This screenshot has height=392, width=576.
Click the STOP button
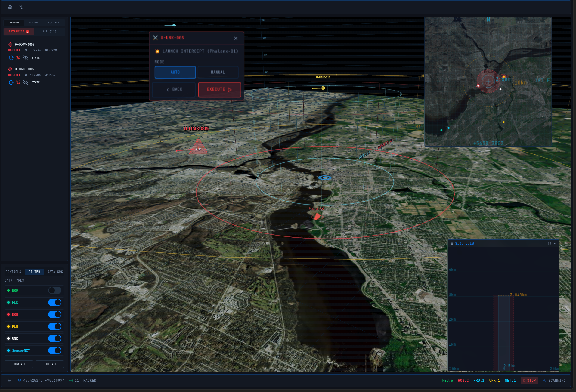529,381
